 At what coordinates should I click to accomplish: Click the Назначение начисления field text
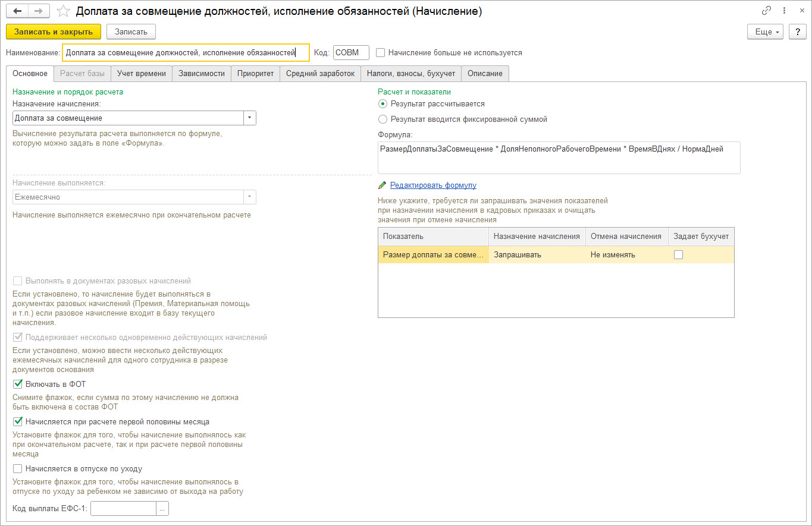[x=128, y=118]
